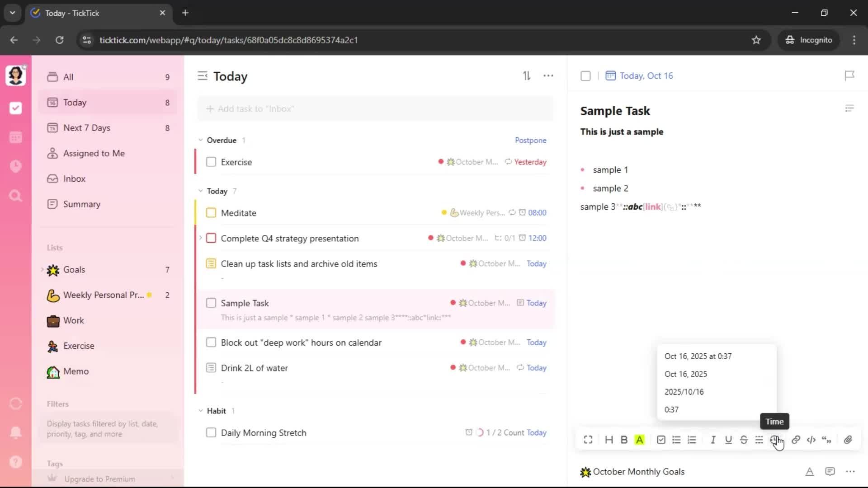Screen dimensions: 868x488
Task: Collapse the Habit section
Action: (x=201, y=411)
